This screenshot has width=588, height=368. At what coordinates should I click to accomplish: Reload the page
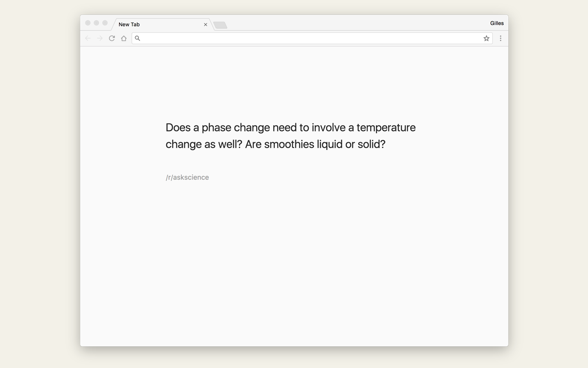112,38
